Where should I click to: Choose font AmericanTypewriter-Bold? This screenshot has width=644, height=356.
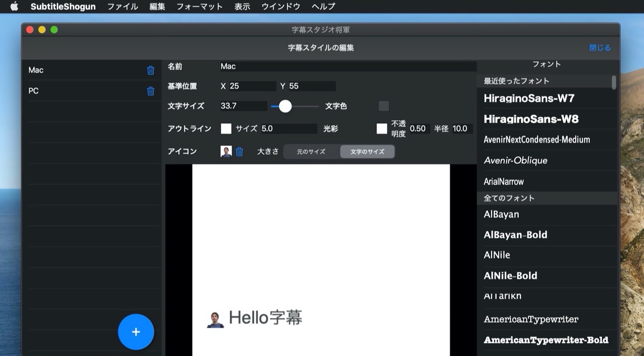[x=546, y=340]
